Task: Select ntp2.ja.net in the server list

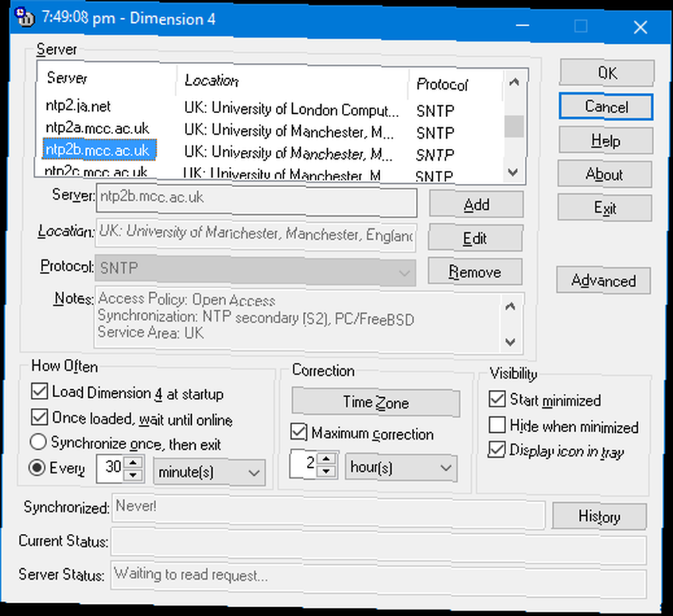Action: 78,106
